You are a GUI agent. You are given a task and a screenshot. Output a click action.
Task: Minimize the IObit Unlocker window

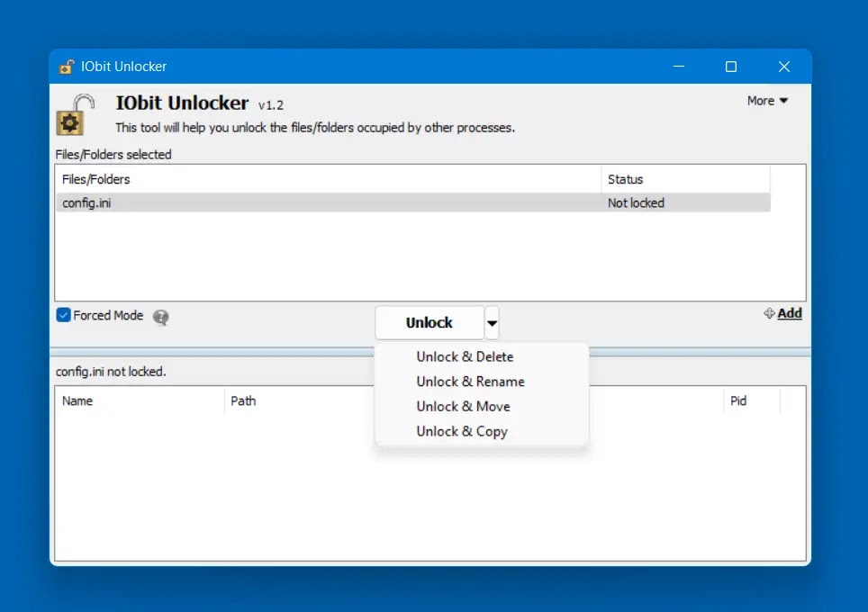[x=679, y=67]
